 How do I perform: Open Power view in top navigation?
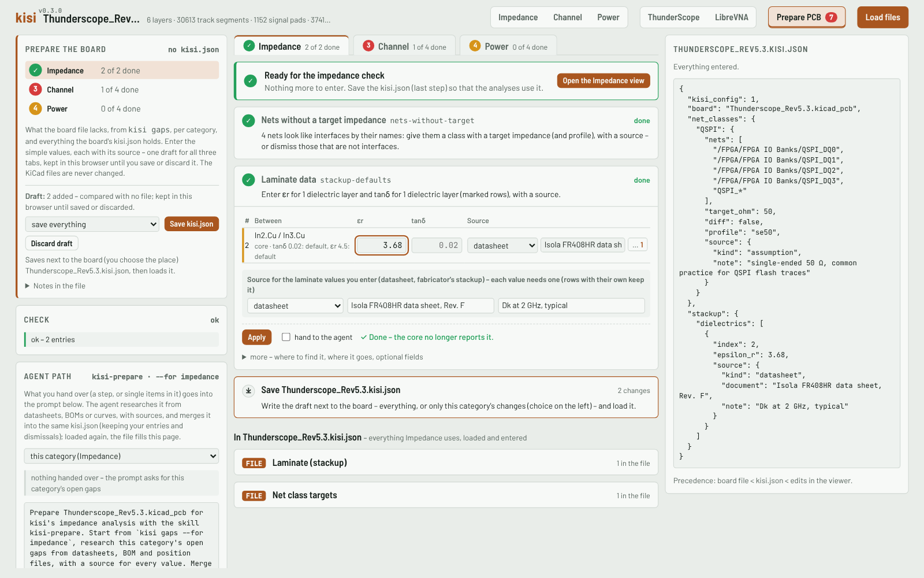608,17
